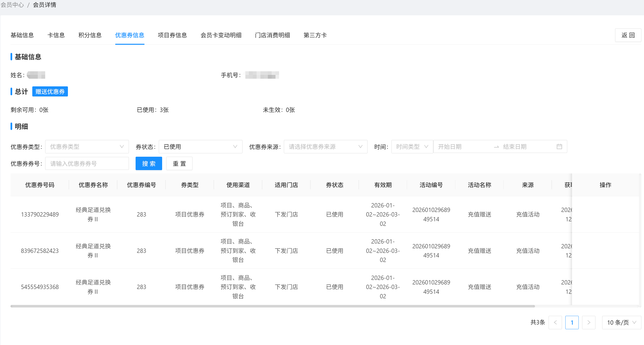Open the calendar icon in the date range picker
This screenshot has height=345, width=644.
pyautogui.click(x=560, y=147)
